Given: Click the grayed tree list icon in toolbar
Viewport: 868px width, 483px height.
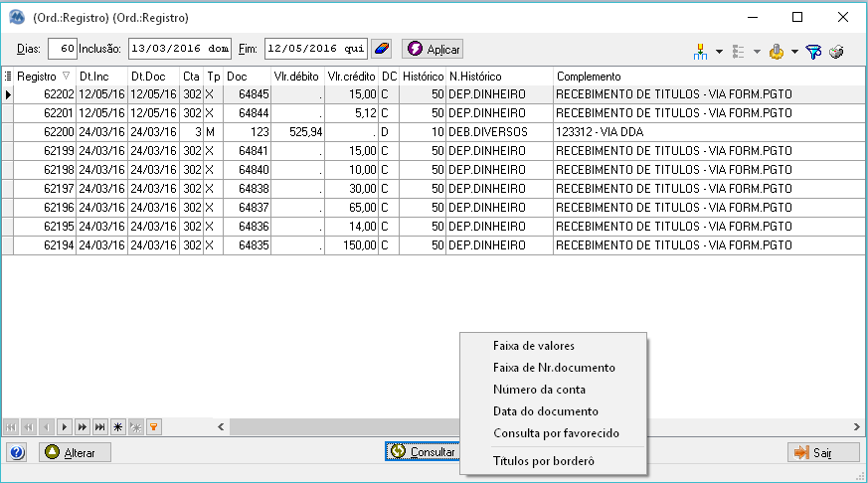Looking at the screenshot, I should [x=739, y=52].
